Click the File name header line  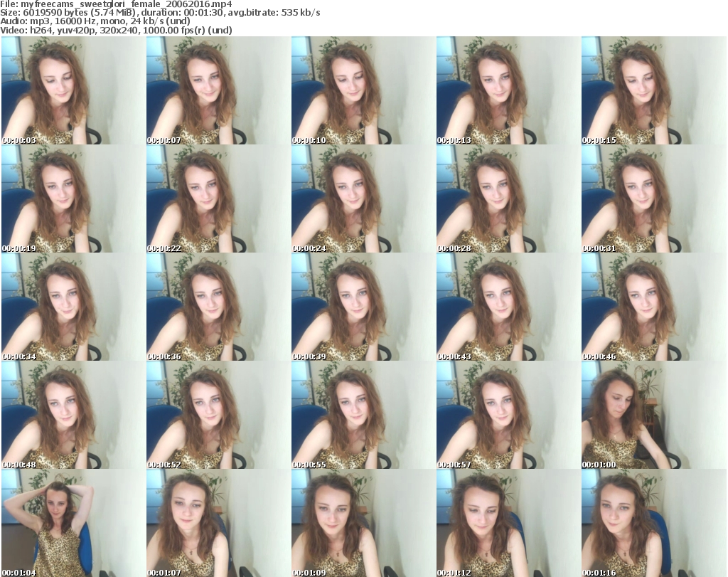[116, 4]
